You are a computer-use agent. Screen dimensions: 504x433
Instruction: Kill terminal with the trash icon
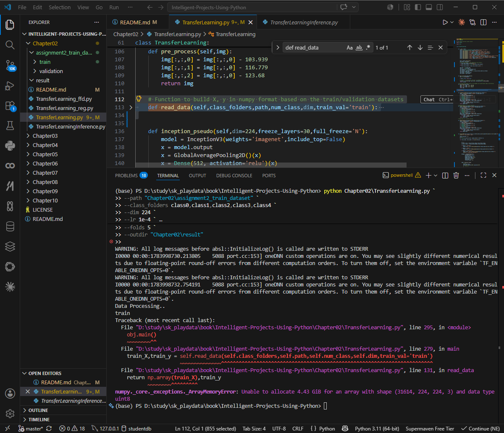(456, 175)
